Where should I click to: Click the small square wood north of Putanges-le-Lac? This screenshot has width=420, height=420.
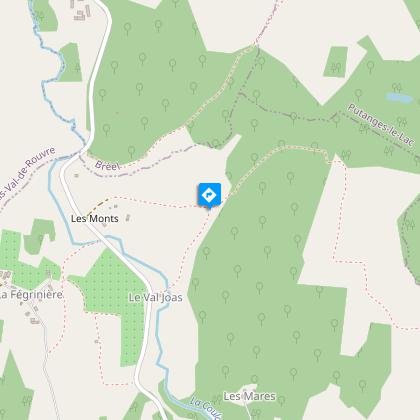click(x=336, y=62)
